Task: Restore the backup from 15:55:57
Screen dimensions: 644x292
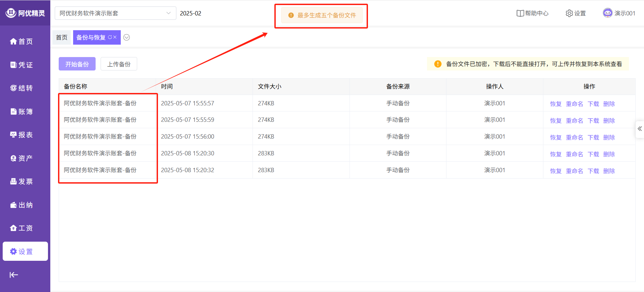Action: [555, 104]
